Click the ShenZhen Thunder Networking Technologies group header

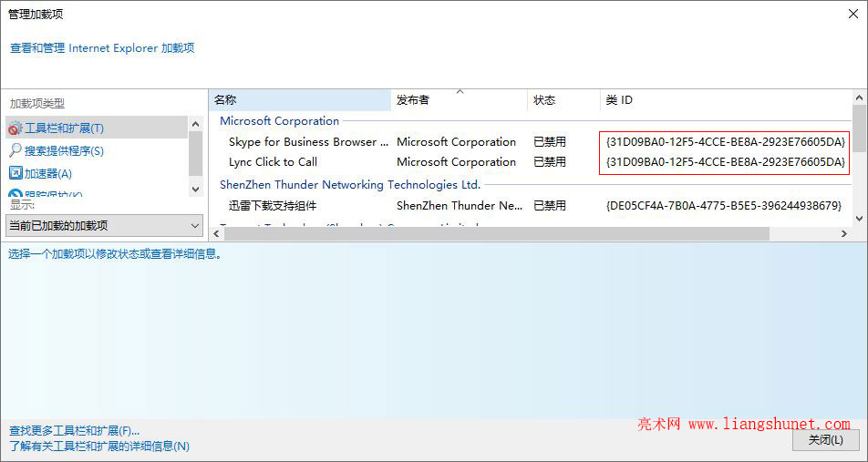point(350,184)
